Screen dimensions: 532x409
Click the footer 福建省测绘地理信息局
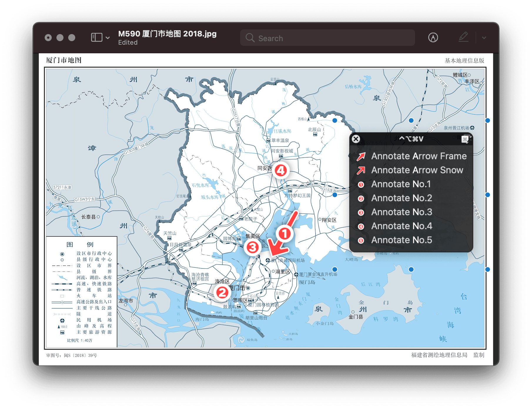tap(439, 355)
